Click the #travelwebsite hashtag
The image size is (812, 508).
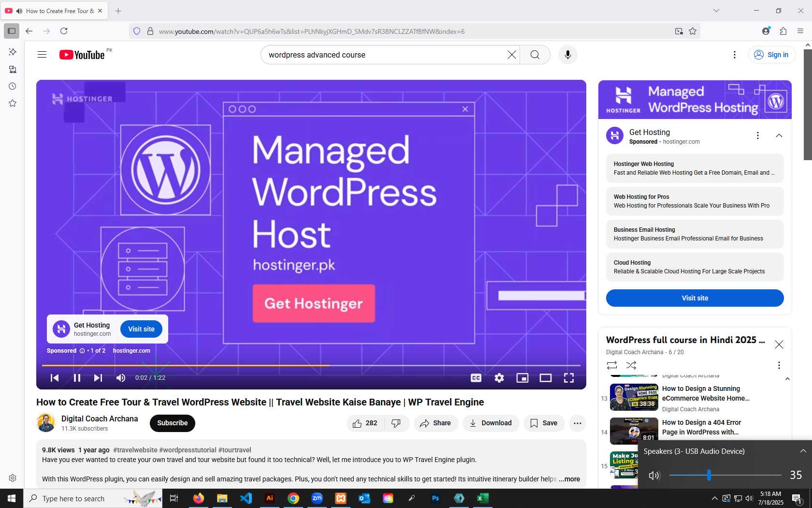tap(135, 450)
